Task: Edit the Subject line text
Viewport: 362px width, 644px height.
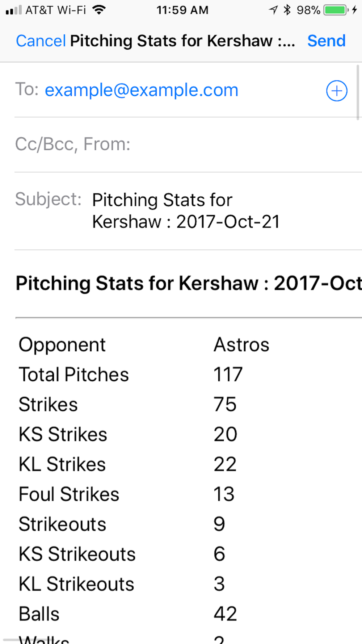Action: 186,211
